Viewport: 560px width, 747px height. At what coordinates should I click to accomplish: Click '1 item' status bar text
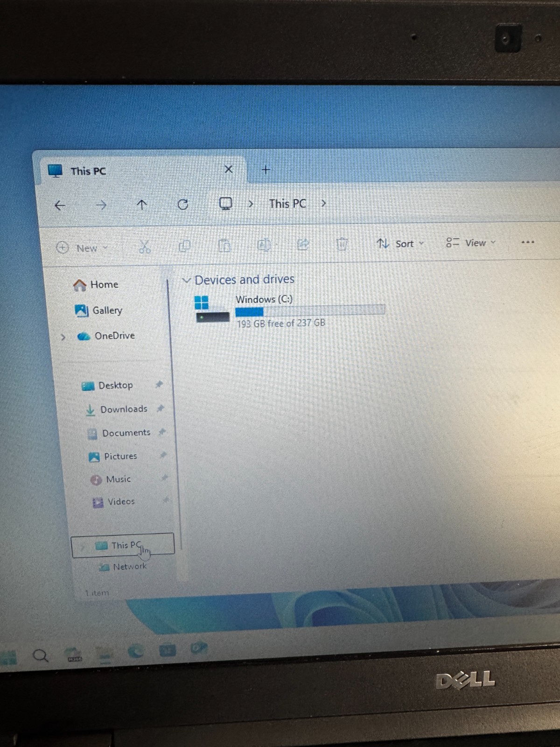[x=97, y=593]
